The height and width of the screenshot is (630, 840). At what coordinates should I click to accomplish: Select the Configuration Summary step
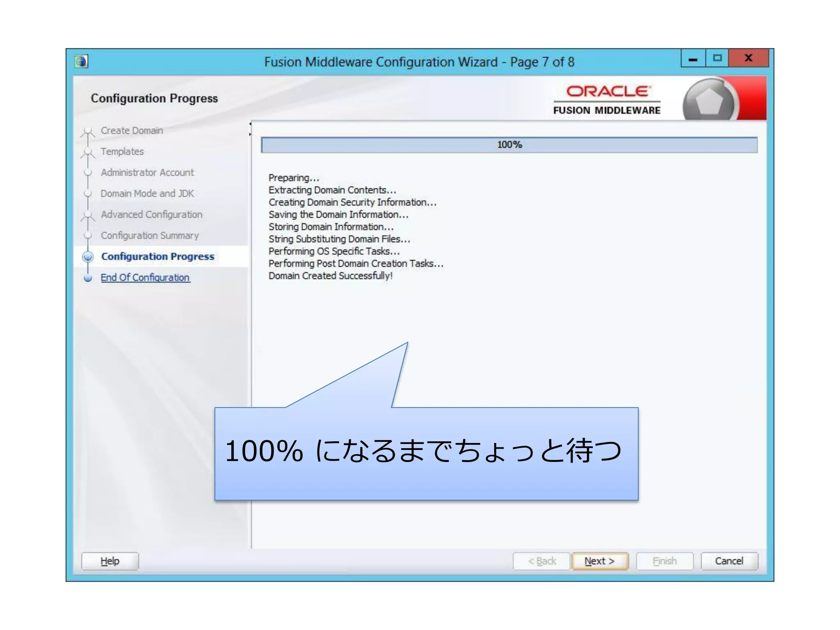tap(150, 235)
